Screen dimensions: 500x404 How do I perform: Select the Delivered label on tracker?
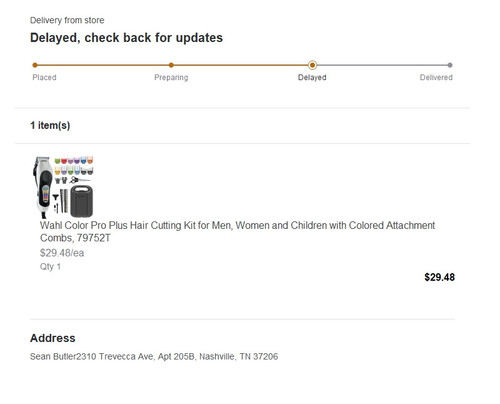(436, 77)
